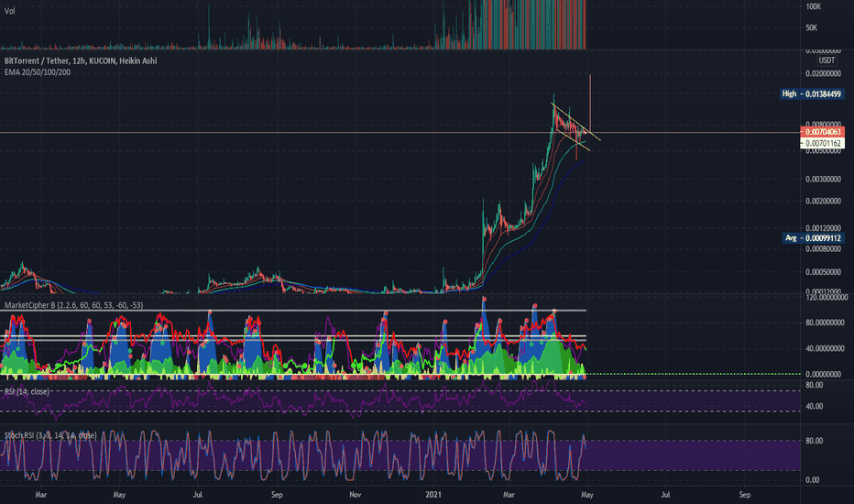Viewport: 854px width, 504px height.
Task: Click the 0.00050000 price scale value
Action: click(823, 272)
